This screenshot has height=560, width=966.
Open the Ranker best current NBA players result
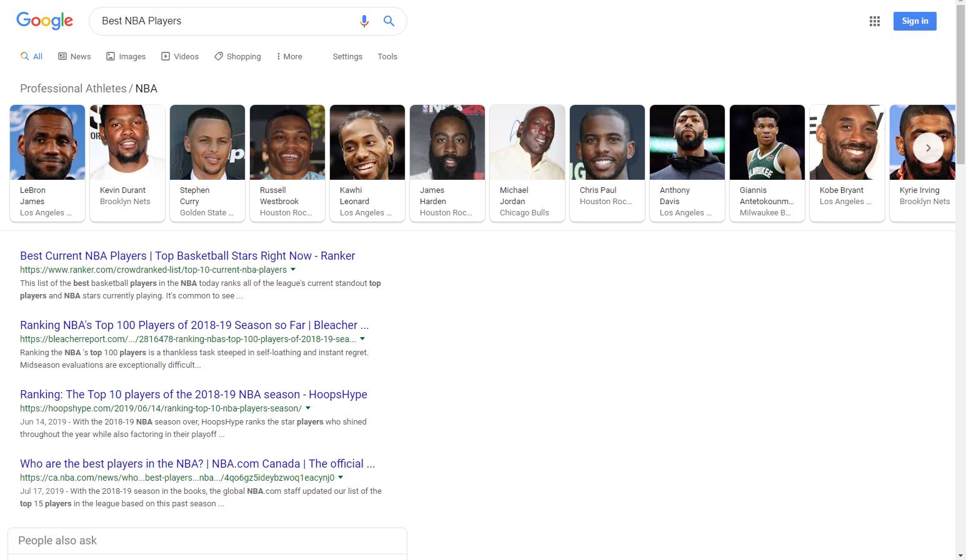coord(187,255)
